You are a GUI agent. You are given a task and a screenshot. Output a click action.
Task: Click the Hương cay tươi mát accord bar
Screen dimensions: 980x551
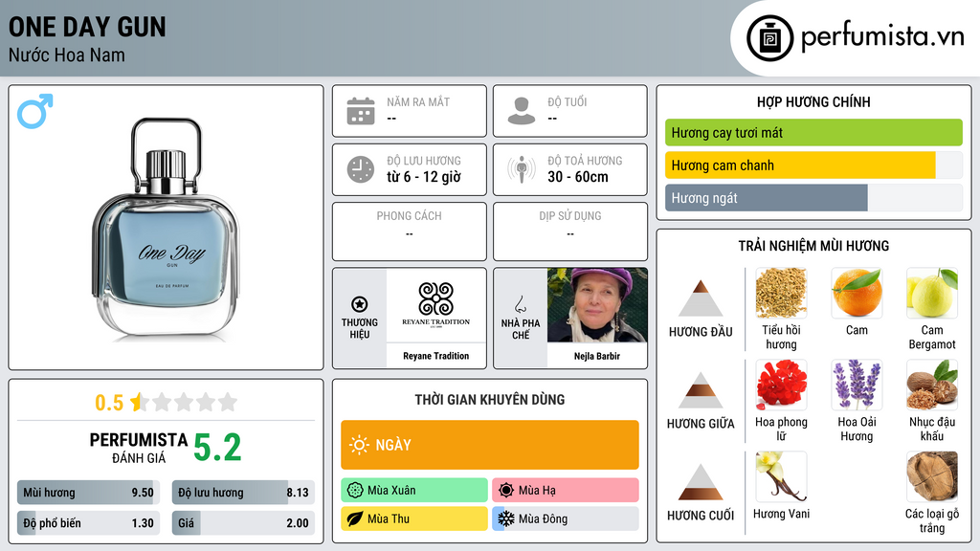813,132
